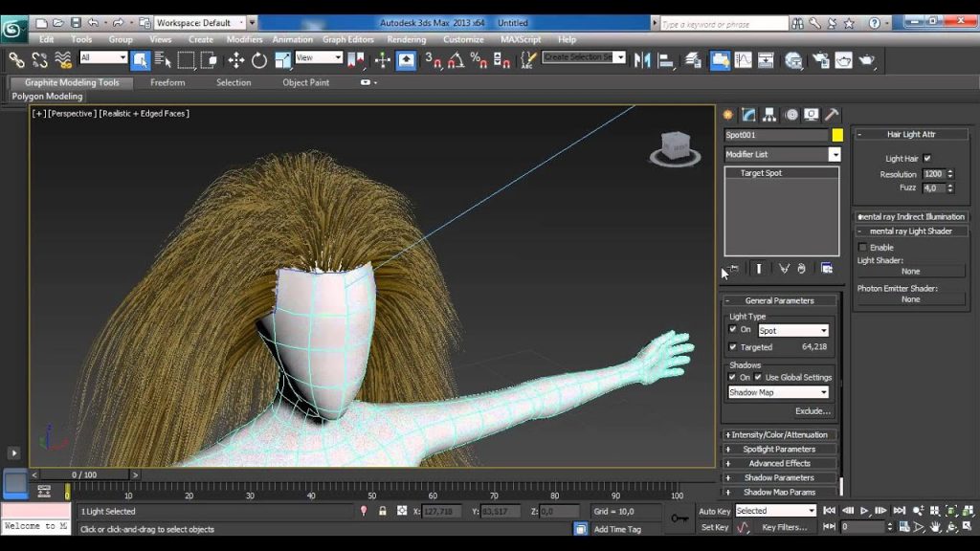Click the Mirror tool icon

click(x=642, y=60)
